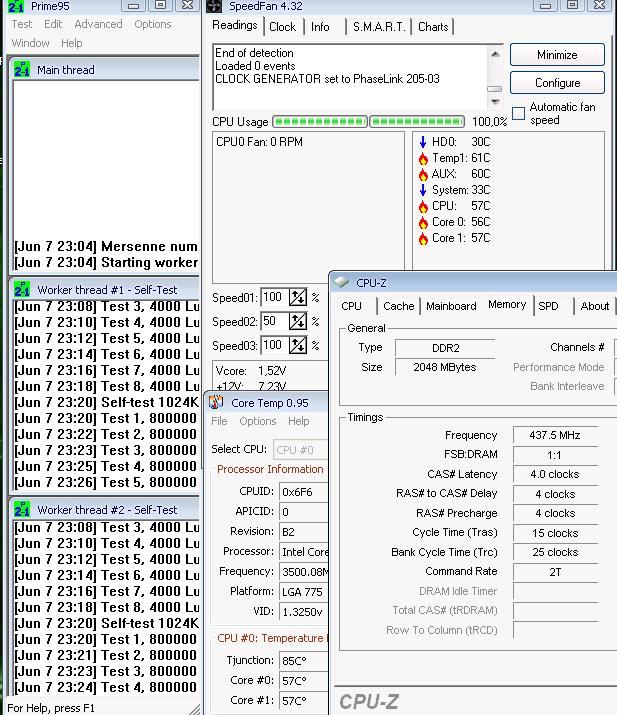Click the Main thread window icon

21,70
